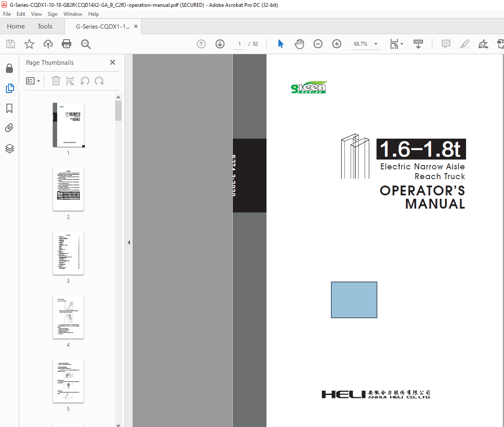This screenshot has height=427, width=504.
Task: Select page 3 thumbnail
Action: tap(68, 253)
